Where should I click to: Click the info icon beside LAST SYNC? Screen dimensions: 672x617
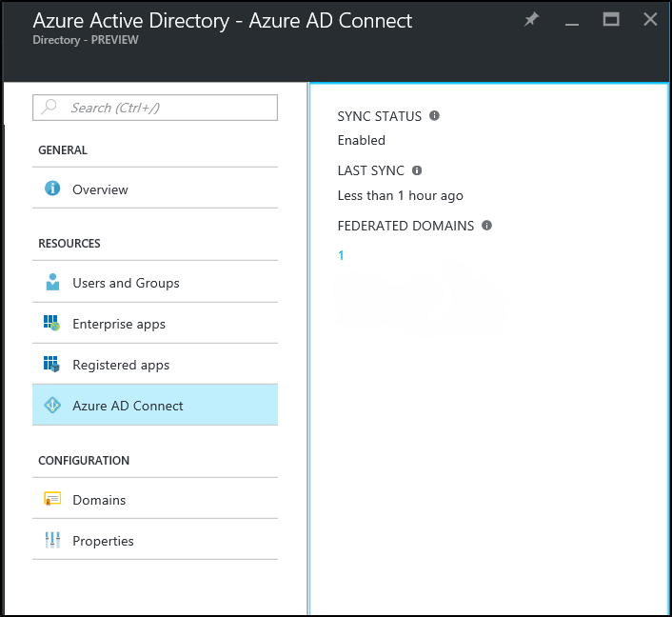[417, 170]
